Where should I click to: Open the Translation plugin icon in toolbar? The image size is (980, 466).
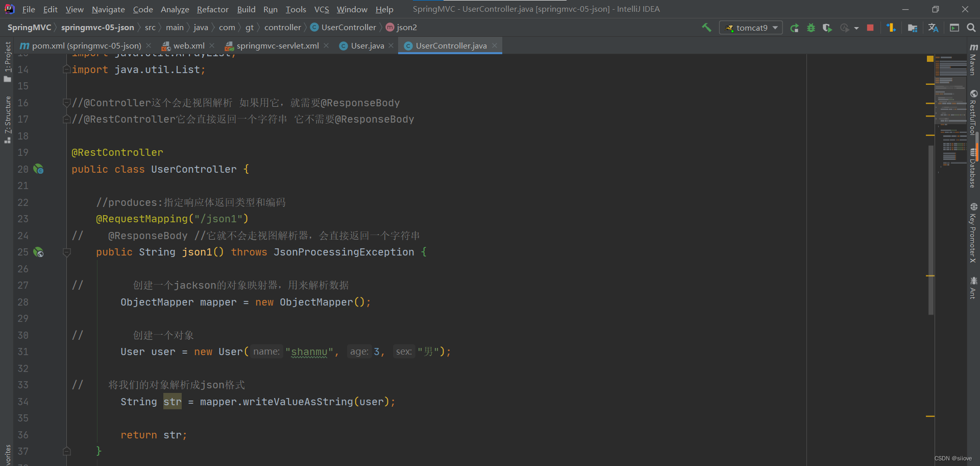click(x=933, y=27)
